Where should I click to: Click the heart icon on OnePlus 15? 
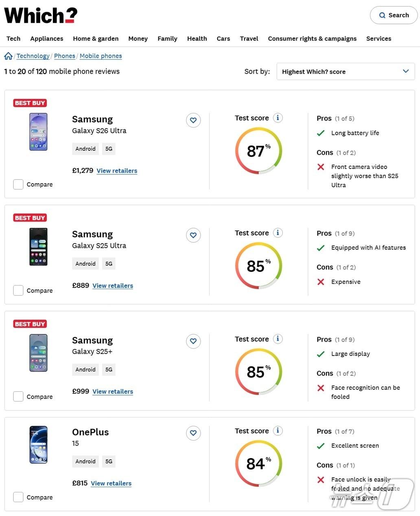click(x=193, y=433)
